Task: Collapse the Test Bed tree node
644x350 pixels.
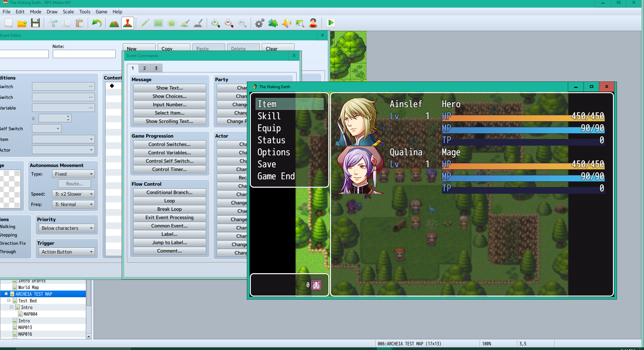Action: [x=9, y=301]
